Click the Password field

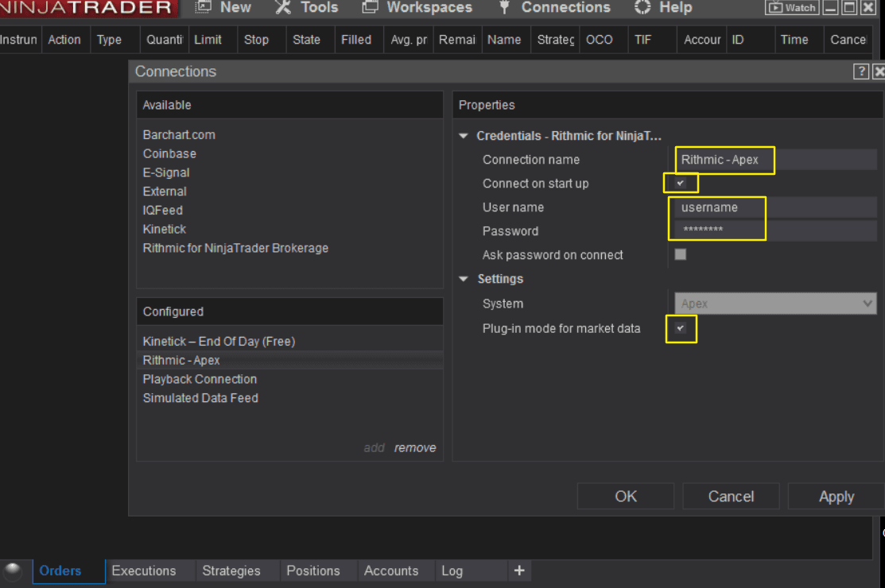(x=775, y=230)
